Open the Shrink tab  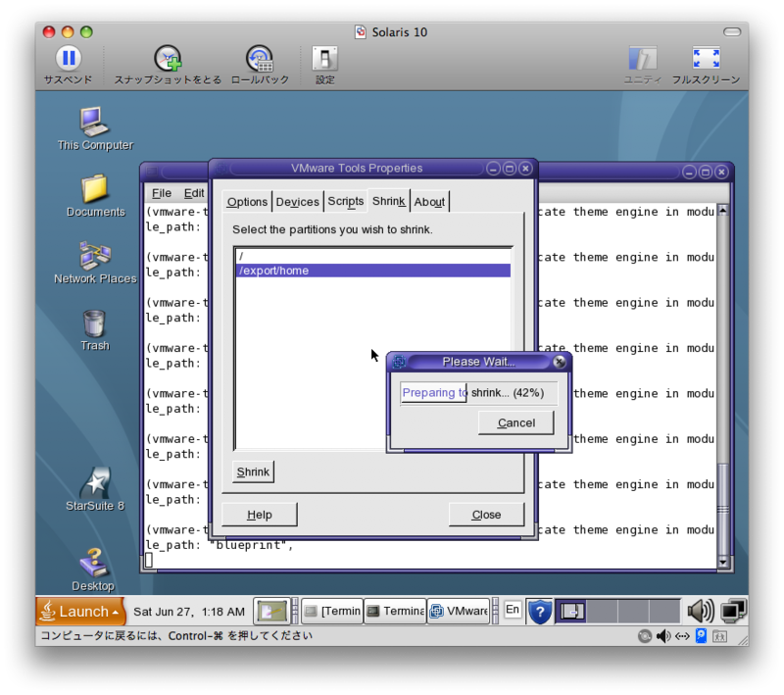(x=388, y=201)
